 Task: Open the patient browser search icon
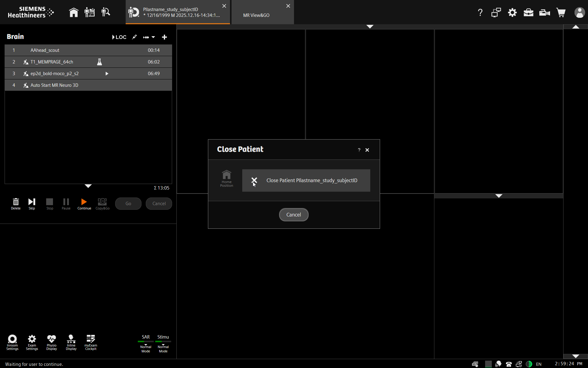tap(106, 12)
